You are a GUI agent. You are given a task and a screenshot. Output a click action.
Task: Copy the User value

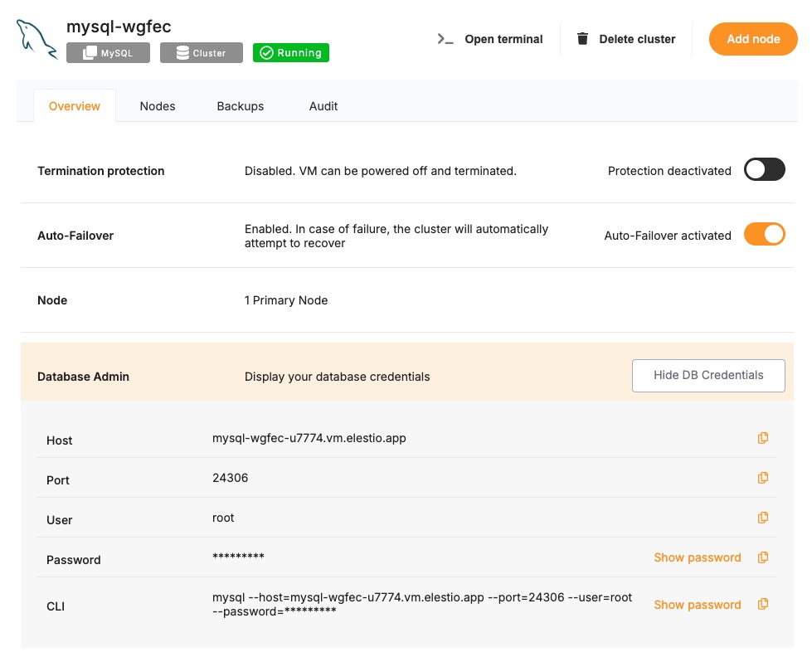click(763, 518)
